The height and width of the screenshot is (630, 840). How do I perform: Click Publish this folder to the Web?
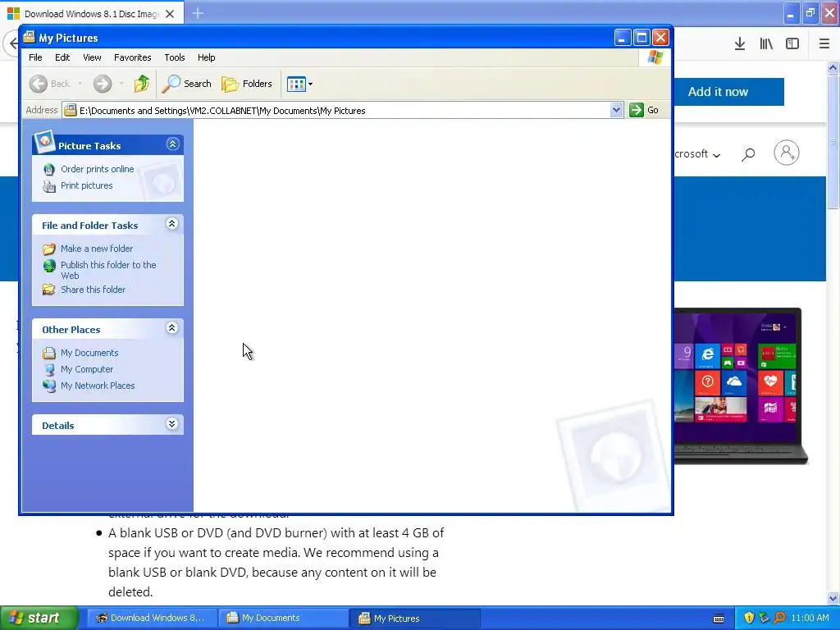108,270
